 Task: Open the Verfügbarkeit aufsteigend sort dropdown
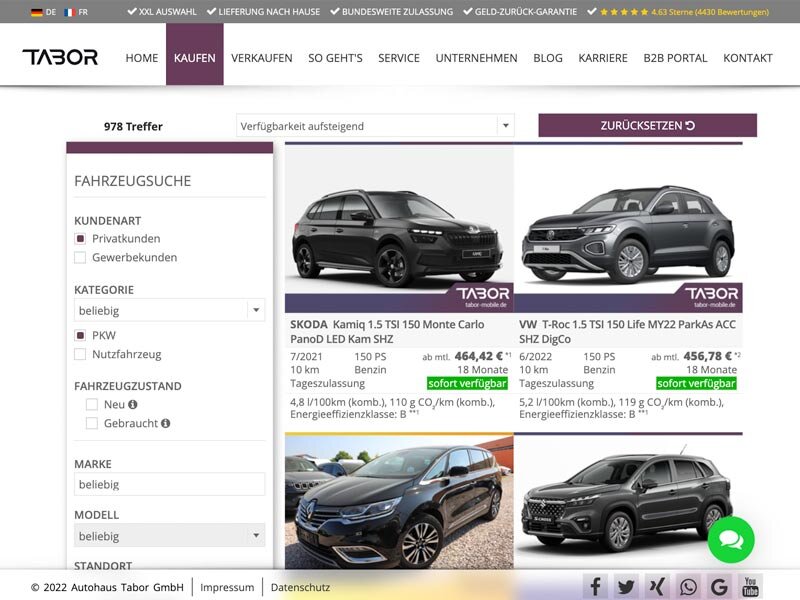[372, 125]
